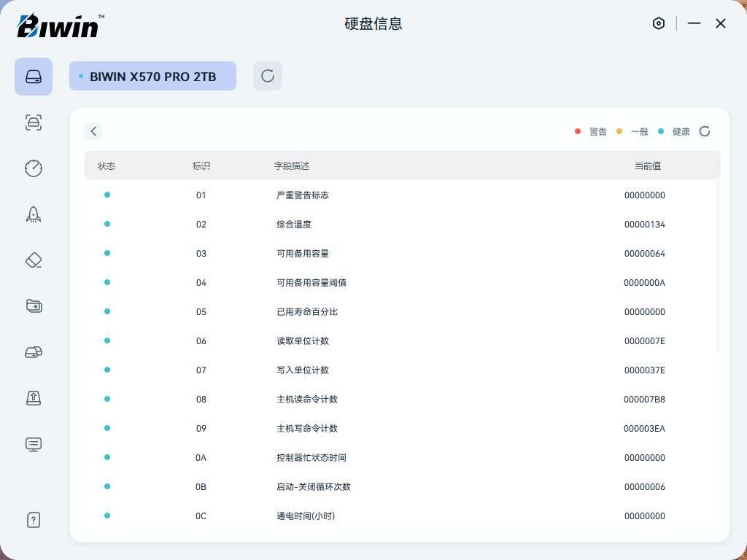Click the identifier 05 in the table
This screenshot has width=747, height=560.
[201, 312]
